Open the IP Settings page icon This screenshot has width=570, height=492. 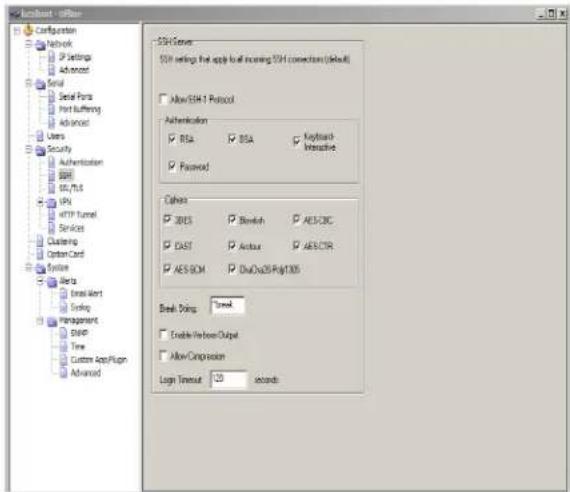tap(52, 57)
